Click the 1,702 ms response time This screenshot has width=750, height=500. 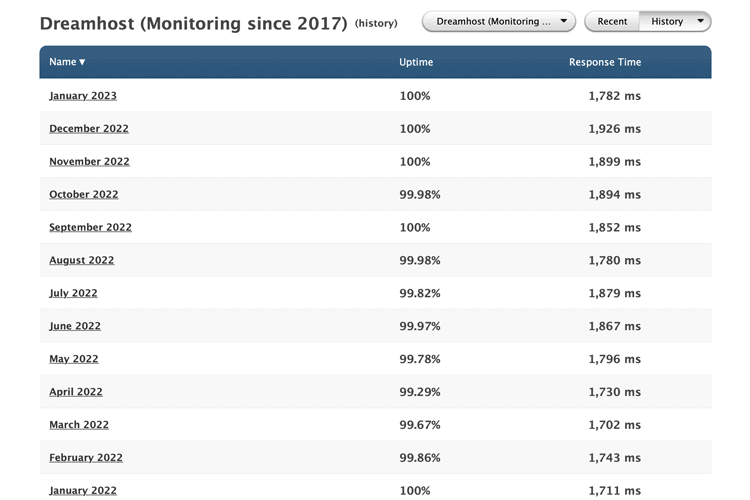click(615, 425)
